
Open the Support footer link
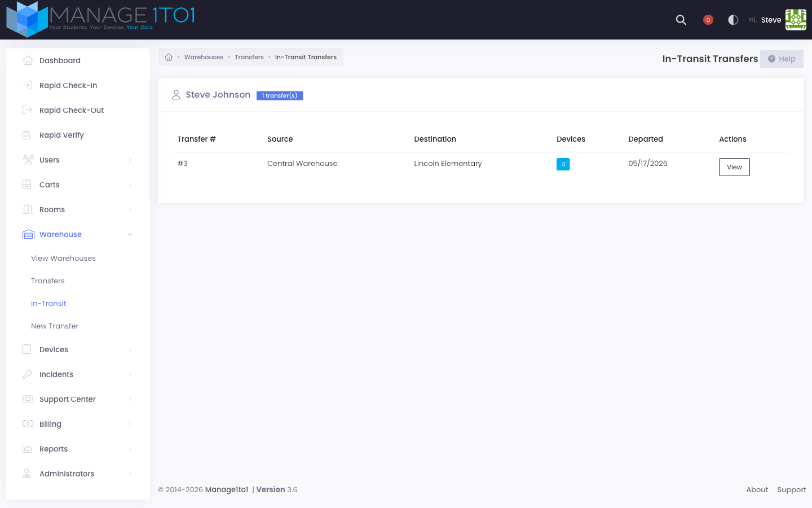click(792, 489)
